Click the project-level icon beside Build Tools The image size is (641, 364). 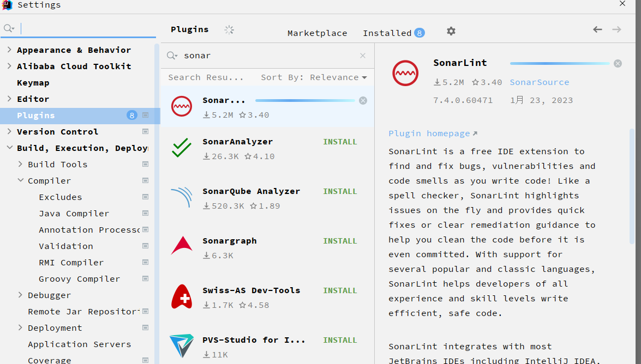tap(145, 164)
